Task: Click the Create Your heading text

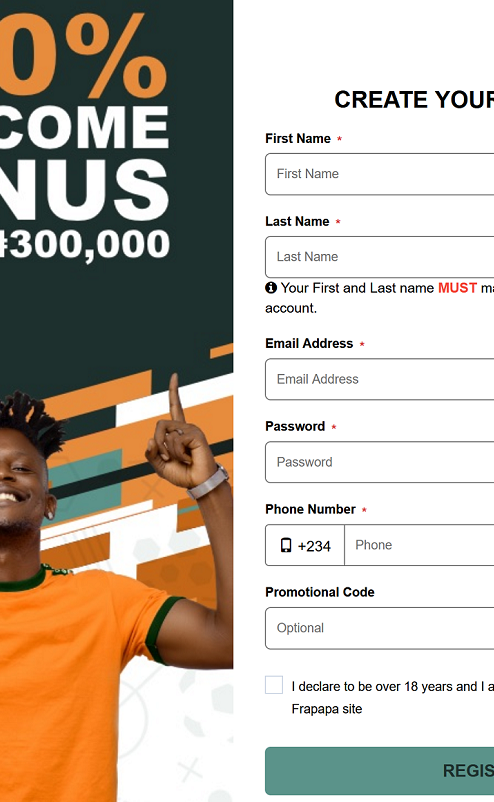Action: (414, 99)
